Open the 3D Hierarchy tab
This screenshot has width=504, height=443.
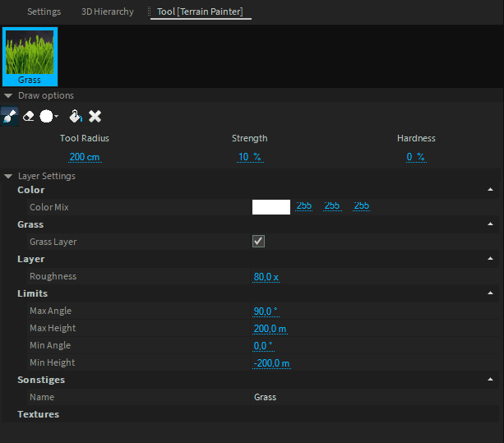click(107, 12)
